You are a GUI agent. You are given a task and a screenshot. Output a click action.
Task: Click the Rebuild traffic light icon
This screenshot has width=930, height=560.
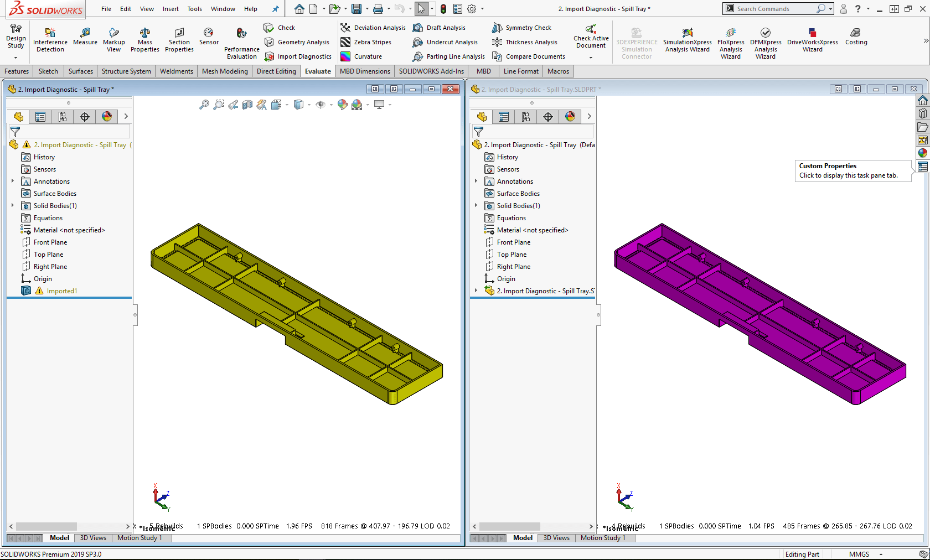tap(443, 9)
